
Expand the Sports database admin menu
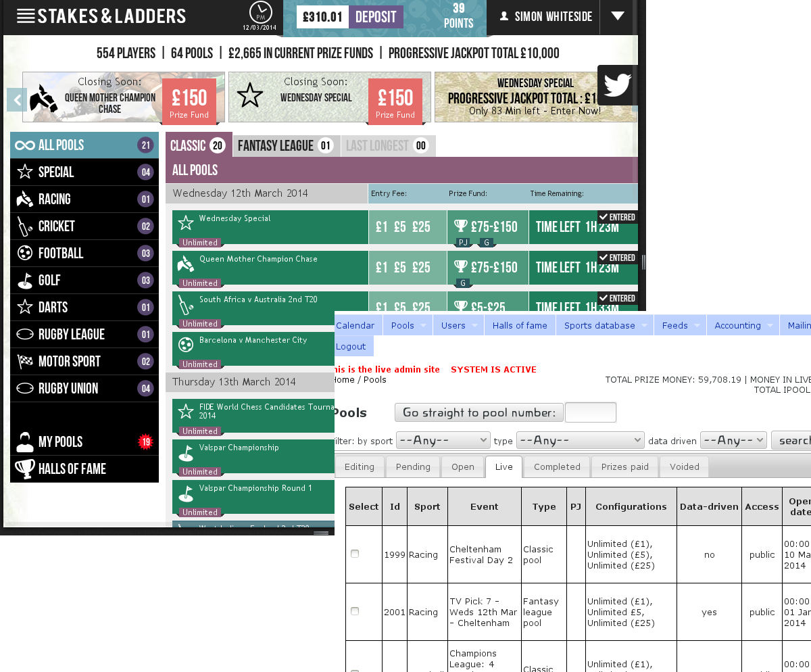coord(605,325)
